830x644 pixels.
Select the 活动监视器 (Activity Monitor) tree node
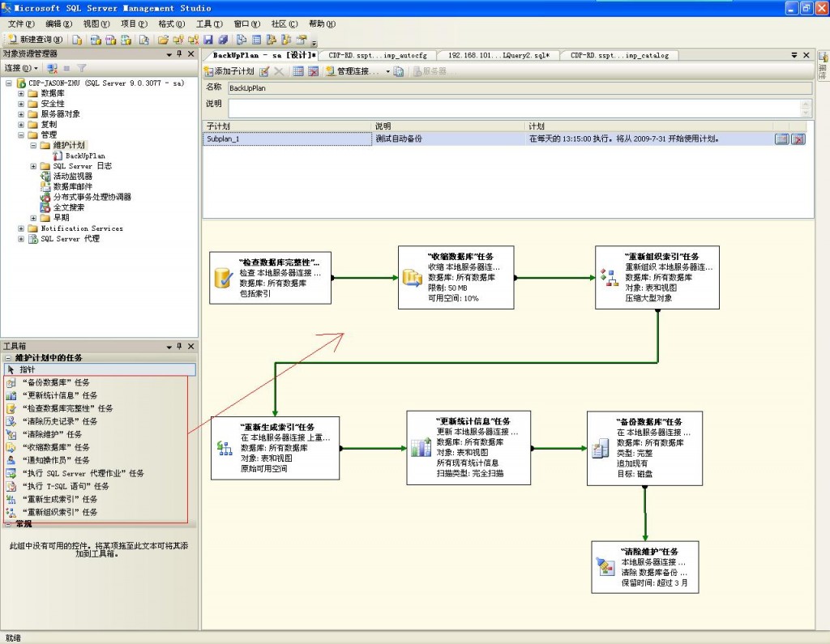point(72,176)
